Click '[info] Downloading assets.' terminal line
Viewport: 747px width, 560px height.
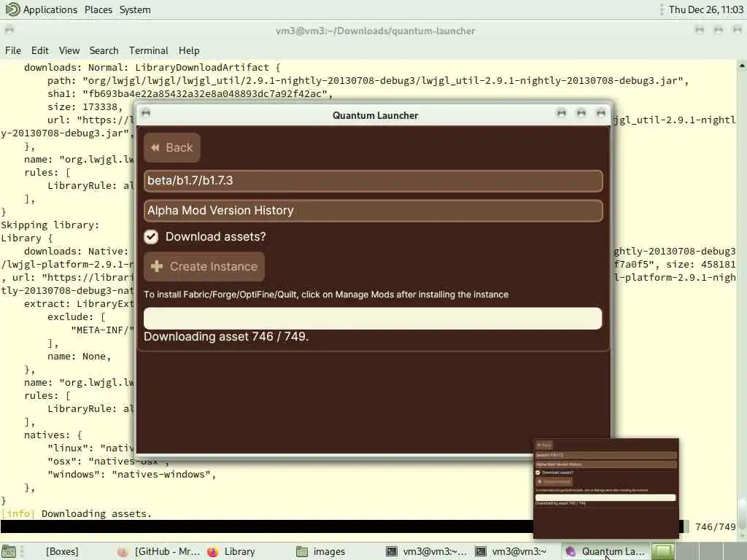[x=76, y=514]
